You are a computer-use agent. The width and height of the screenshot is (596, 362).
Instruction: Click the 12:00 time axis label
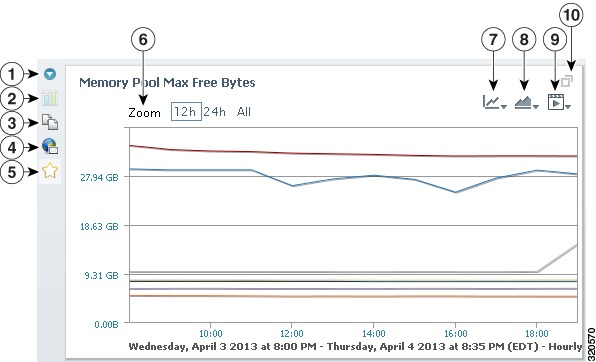[292, 333]
